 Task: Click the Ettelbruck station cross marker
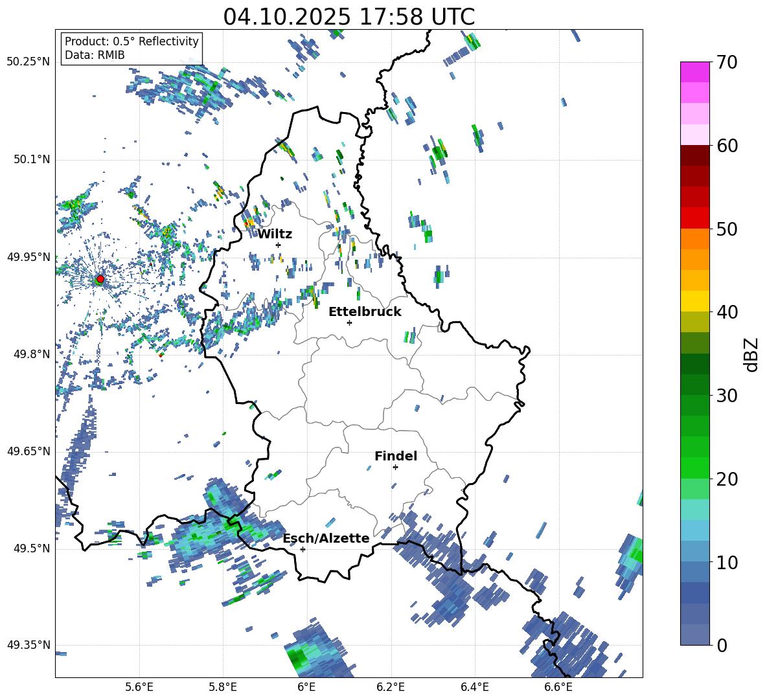pos(349,322)
